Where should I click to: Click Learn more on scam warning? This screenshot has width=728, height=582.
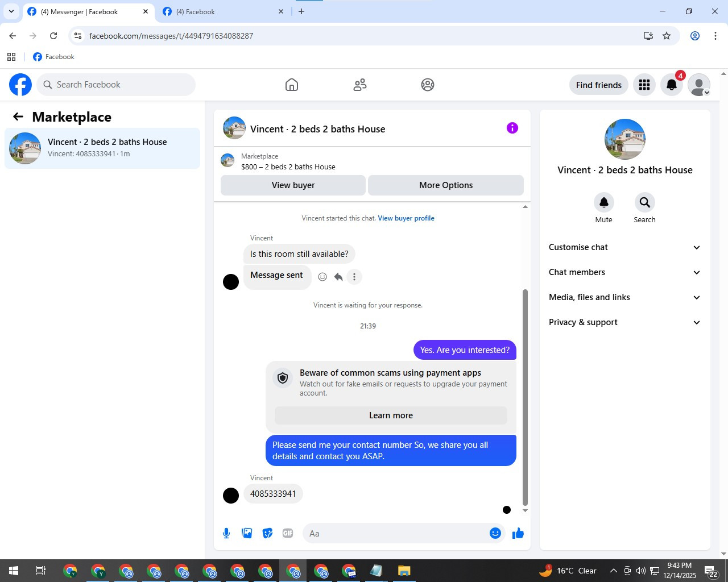tap(391, 415)
